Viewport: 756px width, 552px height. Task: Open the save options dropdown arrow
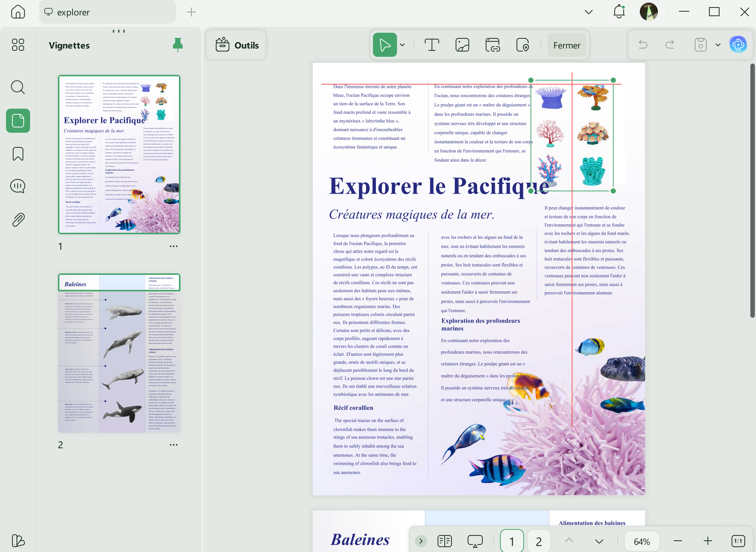point(718,45)
